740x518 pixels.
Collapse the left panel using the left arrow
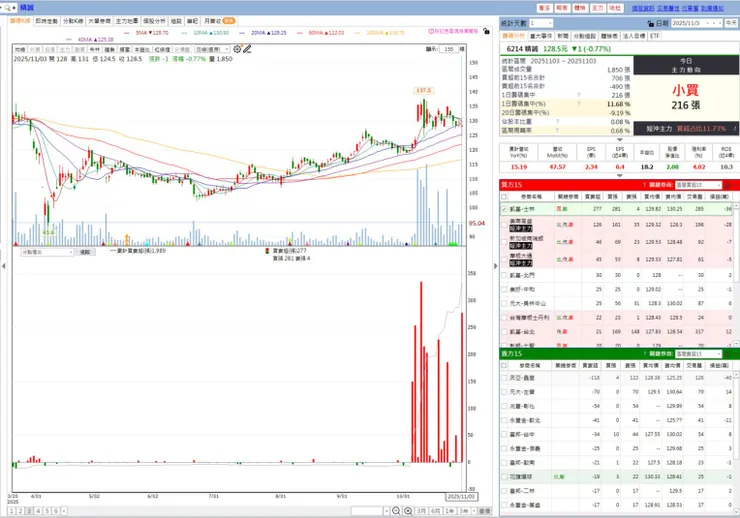[4, 266]
